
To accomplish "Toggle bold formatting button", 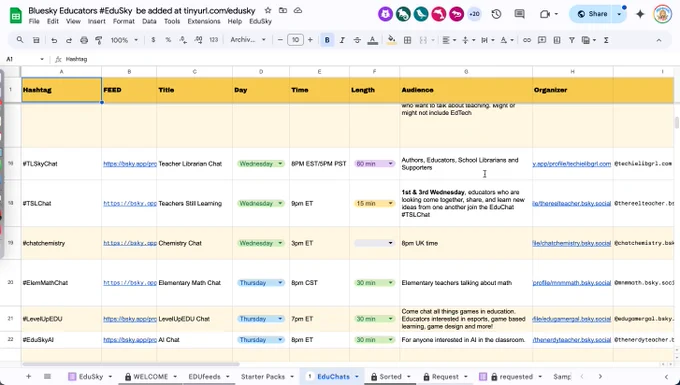I will (327, 40).
